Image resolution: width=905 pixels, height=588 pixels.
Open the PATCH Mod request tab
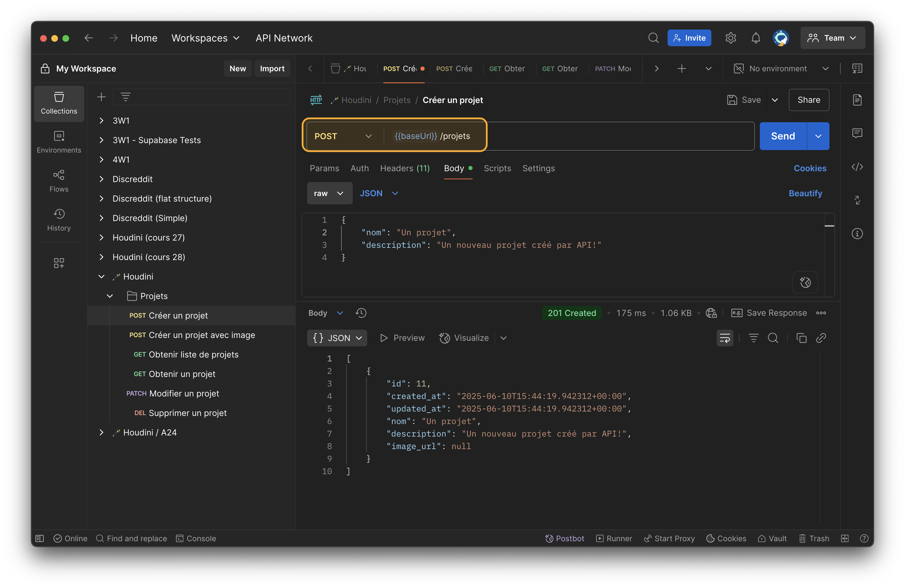coord(613,69)
